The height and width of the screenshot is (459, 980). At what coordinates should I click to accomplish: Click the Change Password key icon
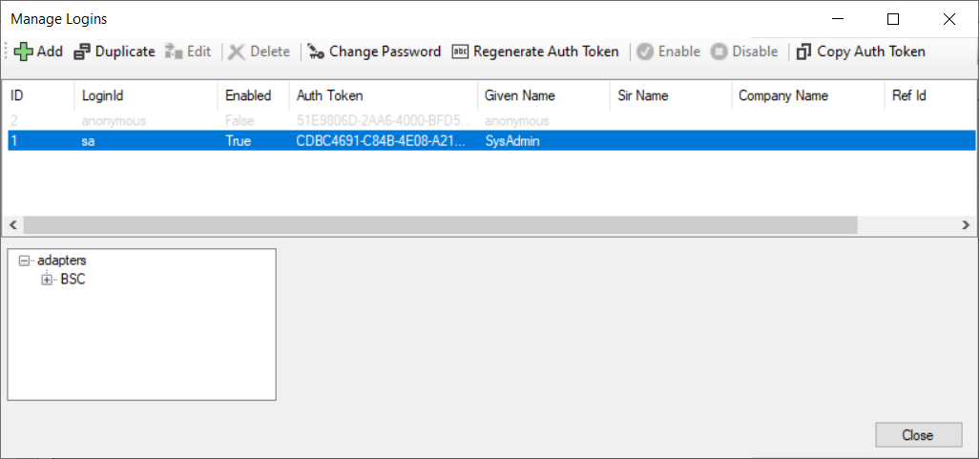316,52
